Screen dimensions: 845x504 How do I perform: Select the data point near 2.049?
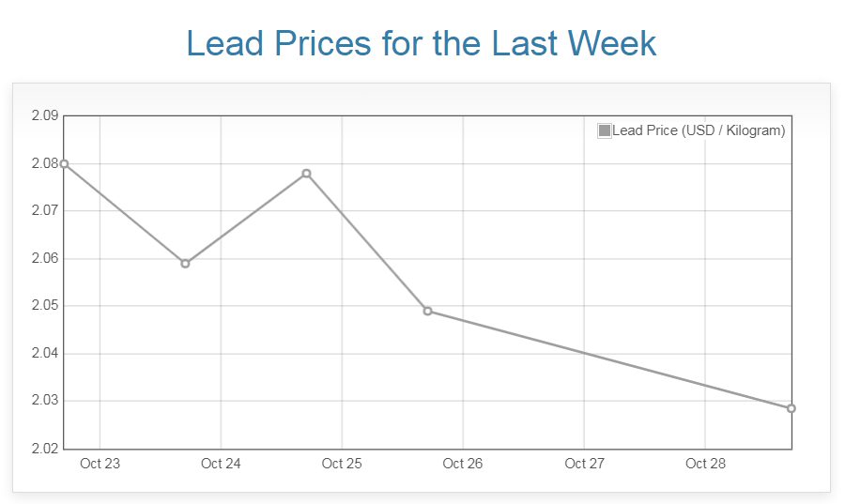tap(427, 311)
